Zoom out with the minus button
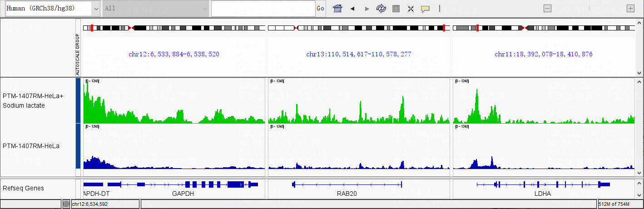The image size is (644, 209). (548, 9)
